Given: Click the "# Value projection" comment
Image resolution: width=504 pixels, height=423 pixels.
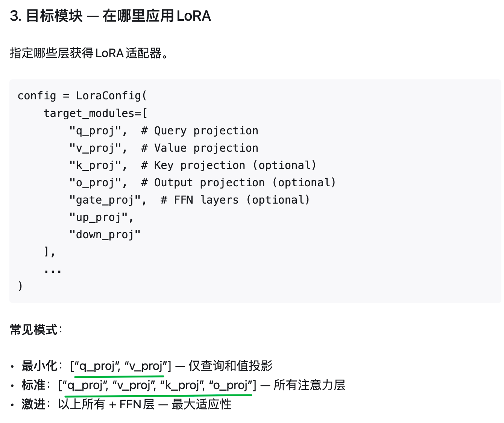Looking at the screenshot, I should [200, 148].
